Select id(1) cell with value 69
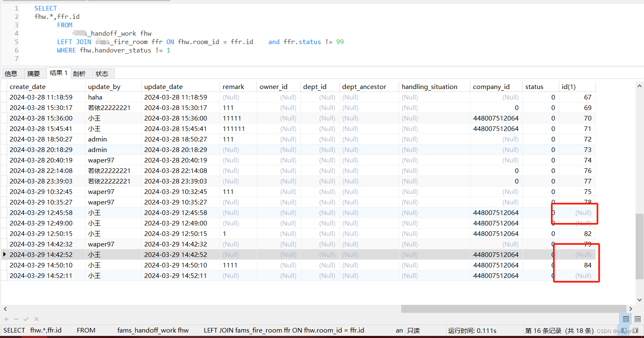Image resolution: width=644 pixels, height=338 pixels. [x=577, y=107]
